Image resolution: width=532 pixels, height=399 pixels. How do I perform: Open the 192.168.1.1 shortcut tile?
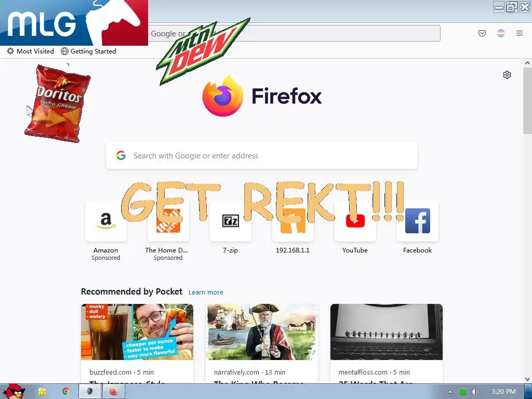coord(293,221)
